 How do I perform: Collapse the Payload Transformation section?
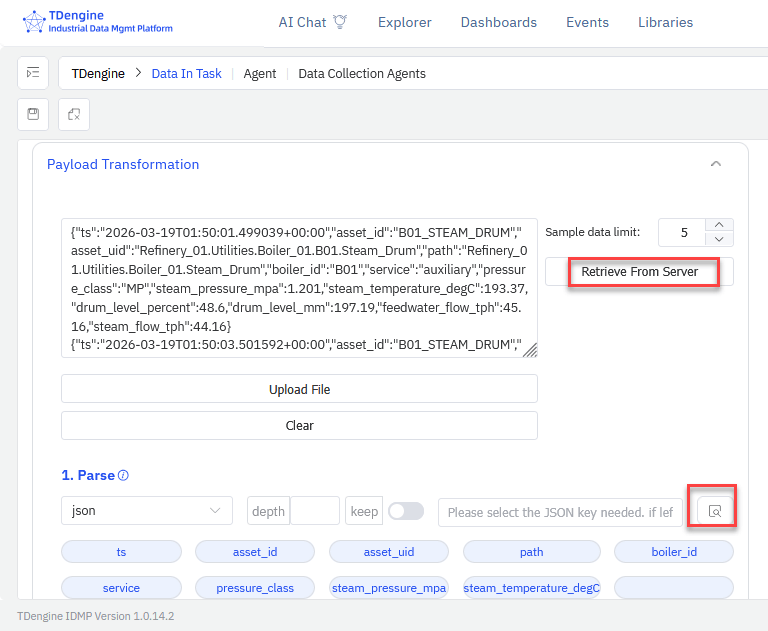[x=715, y=164]
